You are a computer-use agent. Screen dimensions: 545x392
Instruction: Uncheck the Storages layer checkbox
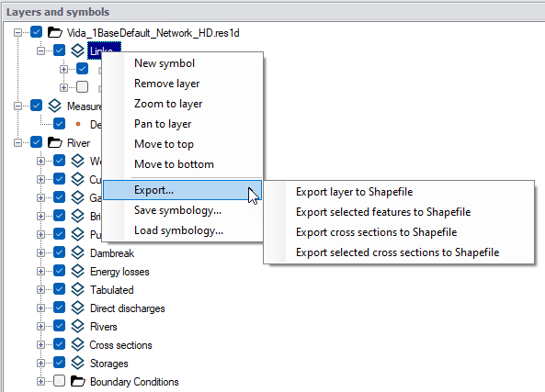pyautogui.click(x=59, y=363)
